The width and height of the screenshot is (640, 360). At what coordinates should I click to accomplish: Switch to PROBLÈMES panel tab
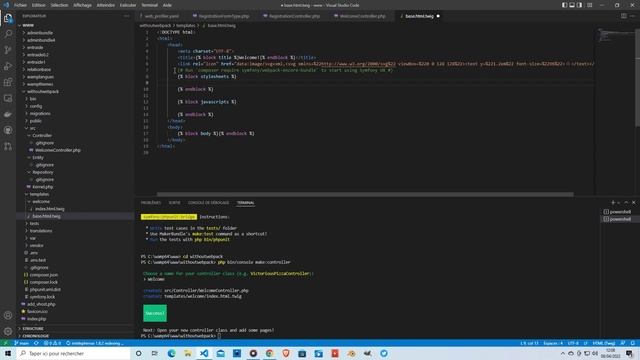pyautogui.click(x=151, y=203)
